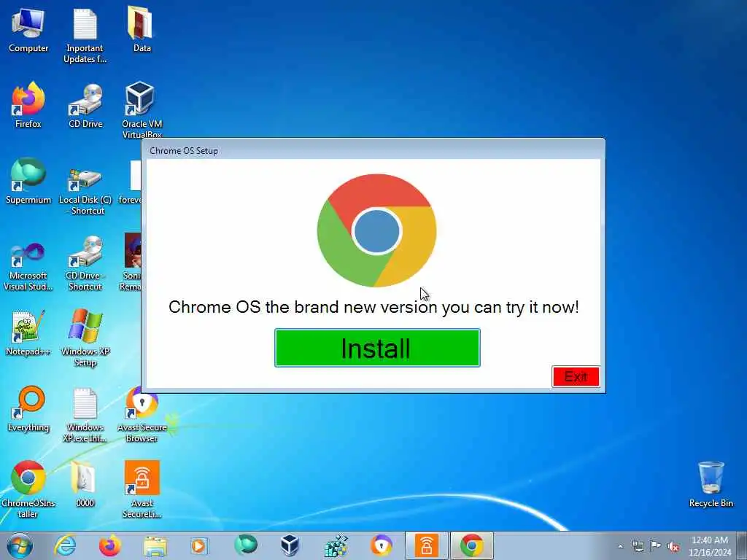This screenshot has width=747, height=560.
Task: Open Windows Explorer from the taskbar
Action: click(155, 545)
